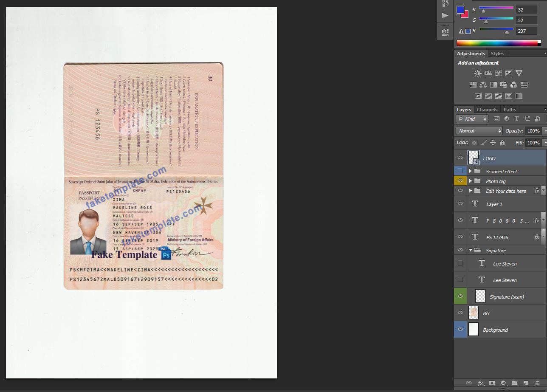Add a Brightness/Contrast adjustment

pyautogui.click(x=478, y=73)
